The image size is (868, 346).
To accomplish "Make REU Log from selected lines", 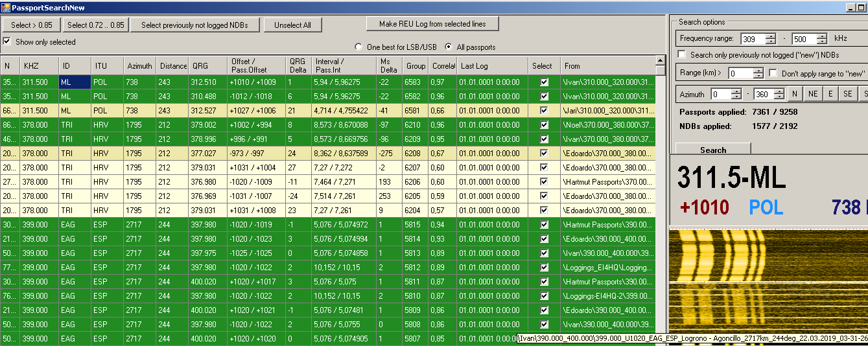I will [432, 24].
